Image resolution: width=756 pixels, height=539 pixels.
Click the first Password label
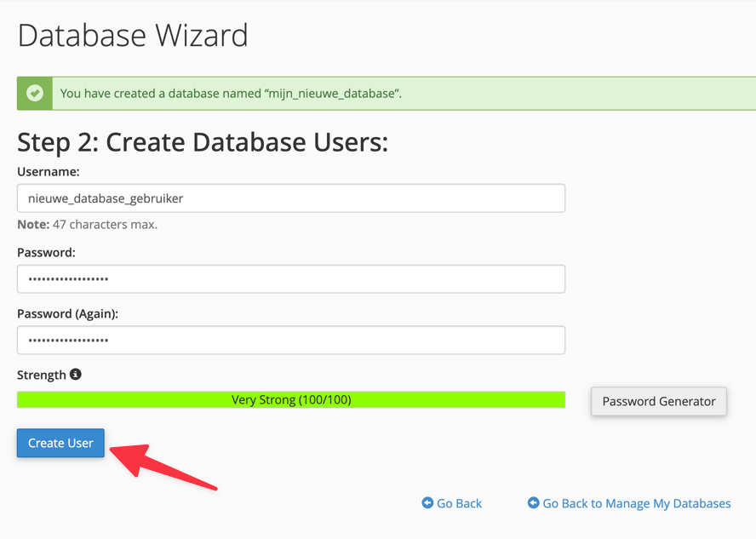pyautogui.click(x=46, y=252)
